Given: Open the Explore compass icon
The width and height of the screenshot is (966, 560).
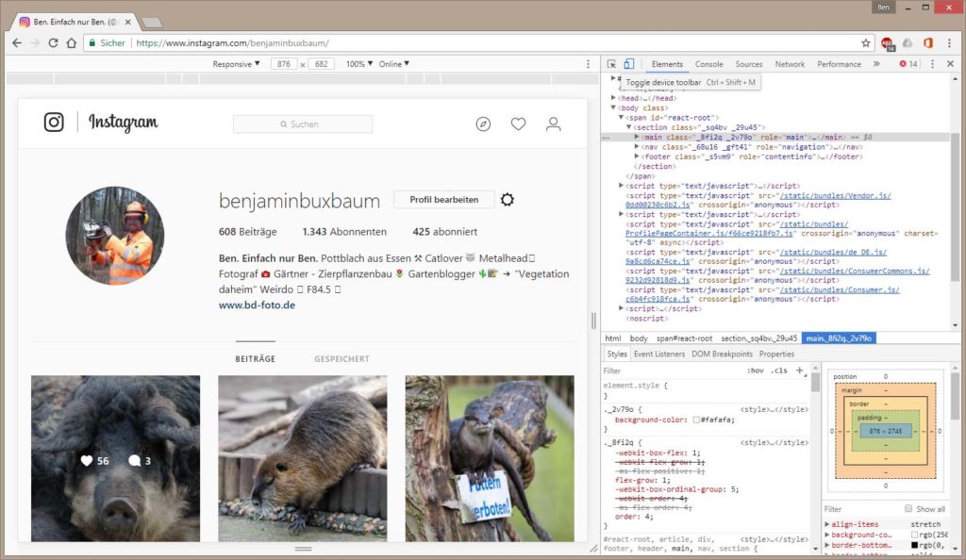Looking at the screenshot, I should click(483, 124).
